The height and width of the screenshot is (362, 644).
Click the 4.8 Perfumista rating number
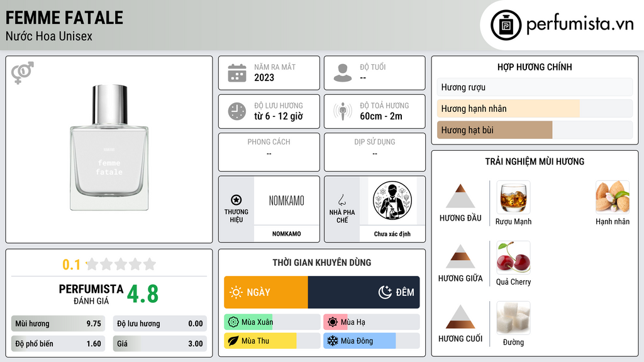(143, 294)
